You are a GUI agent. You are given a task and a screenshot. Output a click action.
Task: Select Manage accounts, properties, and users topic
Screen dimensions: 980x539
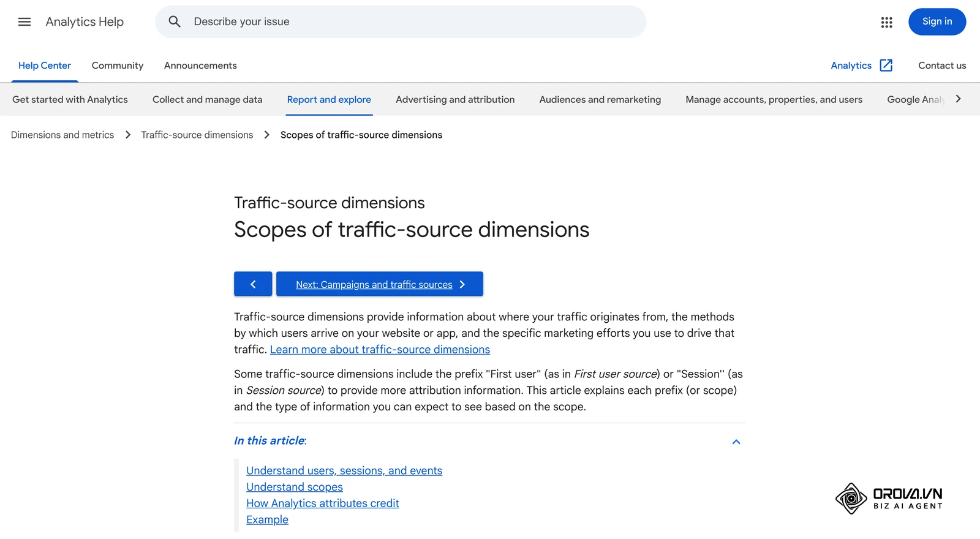point(774,100)
